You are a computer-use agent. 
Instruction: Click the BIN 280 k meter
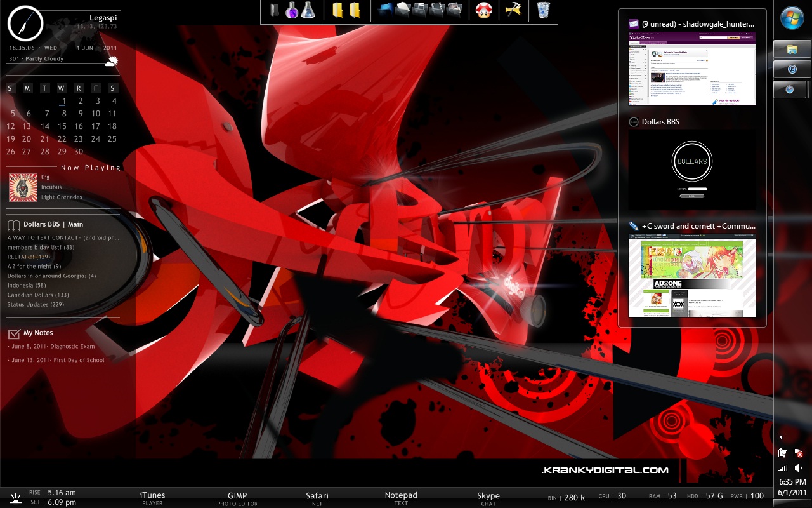coord(566,497)
